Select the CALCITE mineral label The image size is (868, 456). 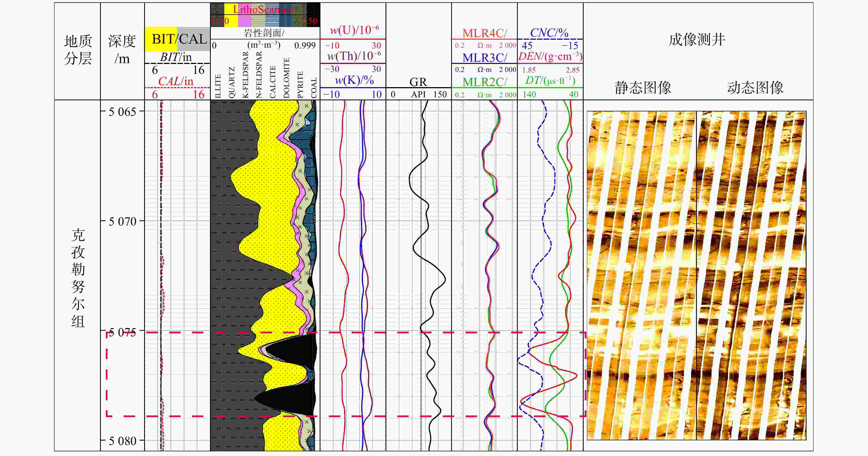point(273,82)
